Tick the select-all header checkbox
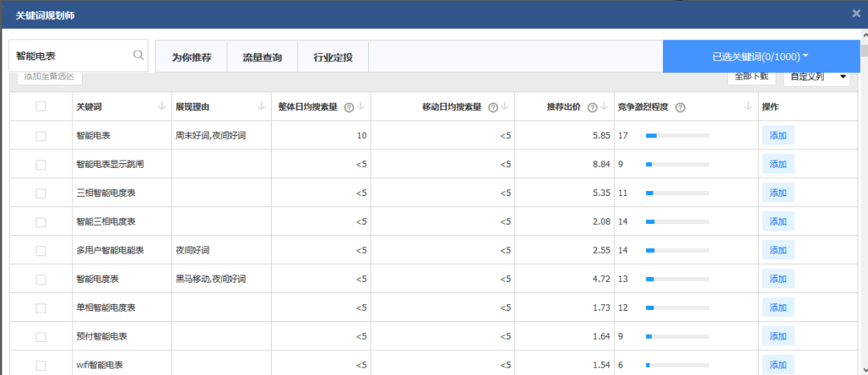 41,107
